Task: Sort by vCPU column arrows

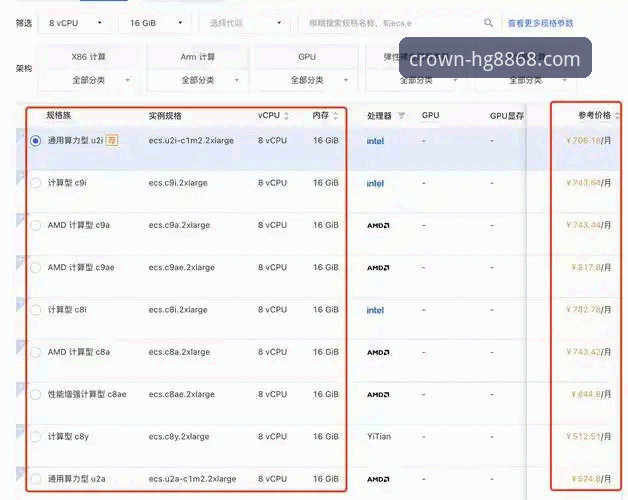Action: [286, 116]
